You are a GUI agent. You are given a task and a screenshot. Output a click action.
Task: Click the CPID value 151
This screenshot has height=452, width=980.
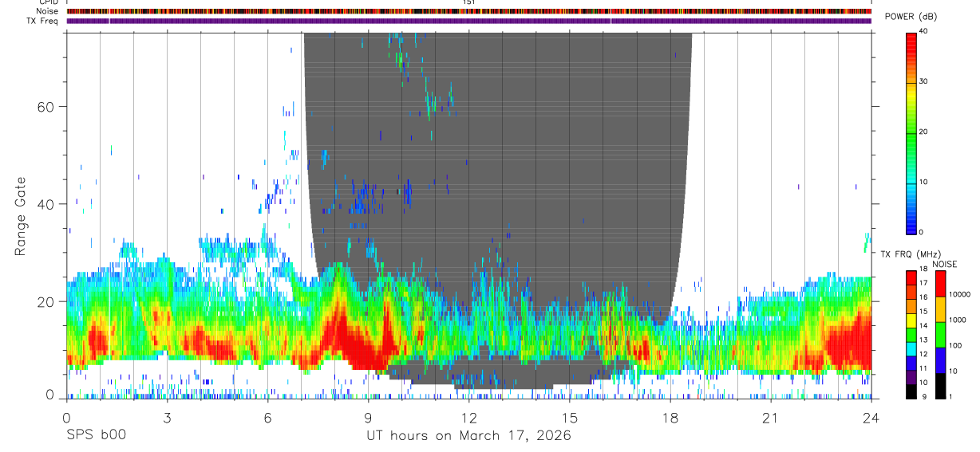click(x=468, y=2)
